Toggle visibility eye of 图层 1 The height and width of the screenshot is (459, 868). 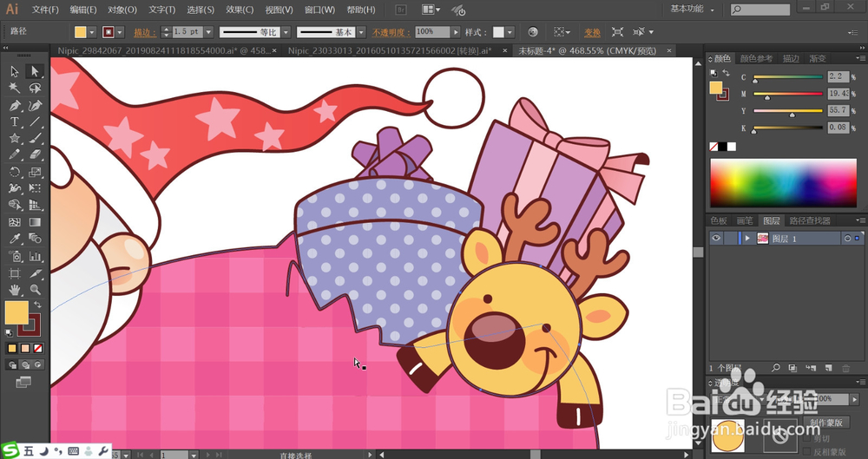716,238
